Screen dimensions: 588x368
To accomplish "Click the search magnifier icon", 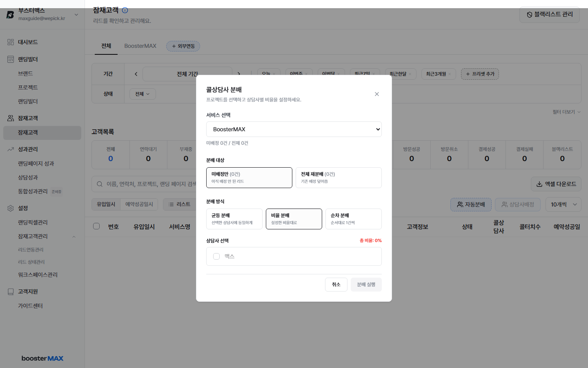I will [100, 184].
